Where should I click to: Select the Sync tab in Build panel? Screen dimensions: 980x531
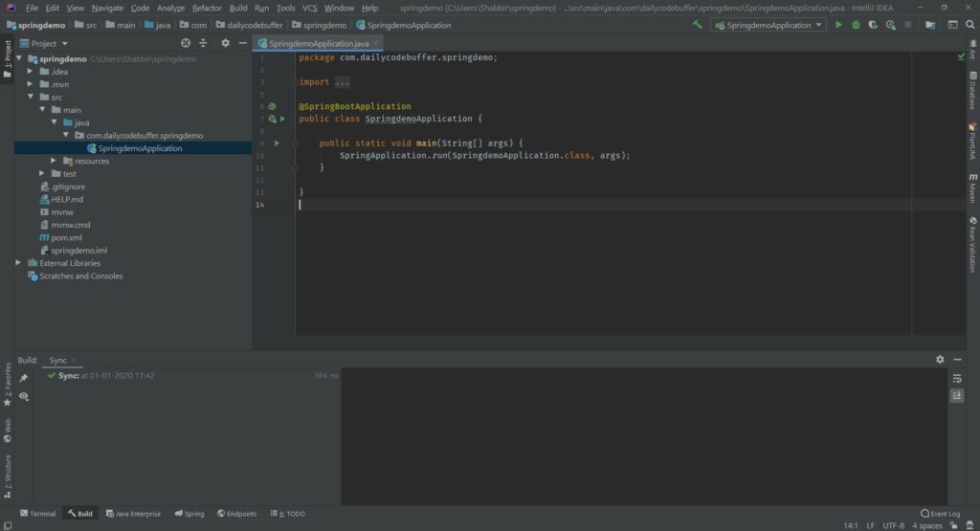tap(58, 360)
